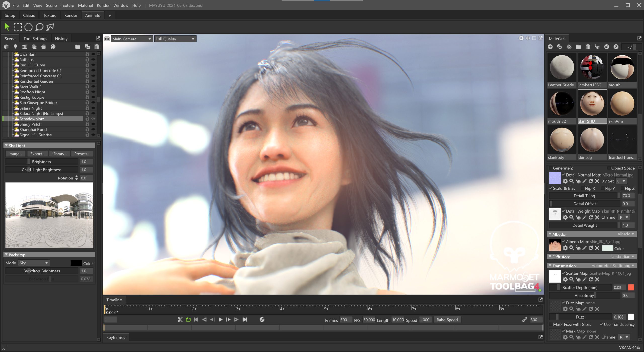Open UV Set dropdown
Viewport: 644px width, 352px height.
pos(621,181)
